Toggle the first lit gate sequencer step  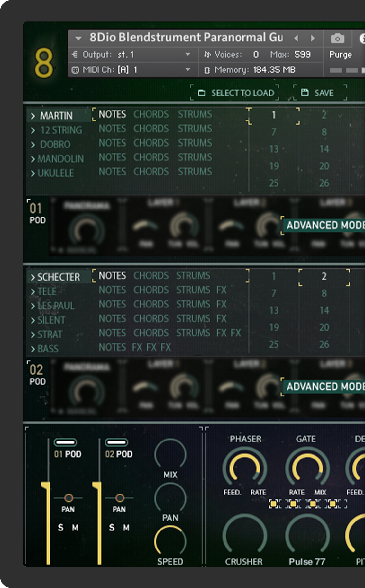click(273, 504)
